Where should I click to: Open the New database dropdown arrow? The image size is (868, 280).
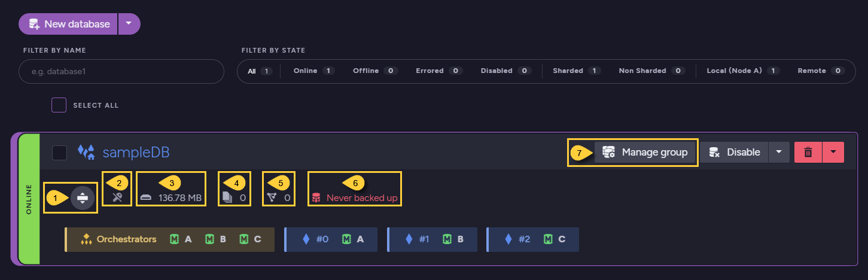coord(129,24)
